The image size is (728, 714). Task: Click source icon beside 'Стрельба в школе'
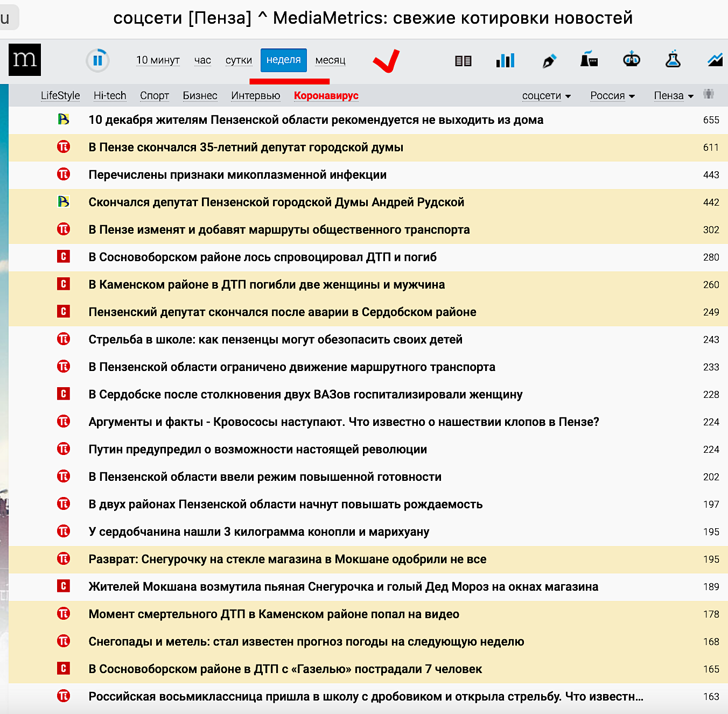(64, 339)
